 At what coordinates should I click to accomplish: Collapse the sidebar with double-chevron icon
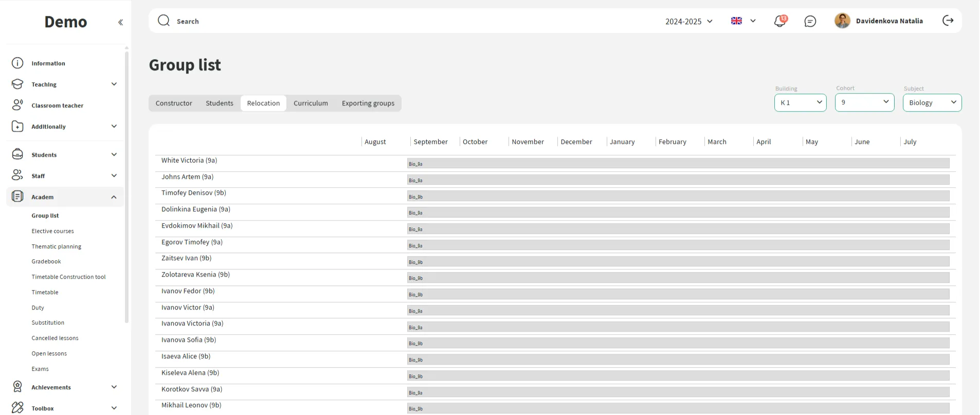120,22
